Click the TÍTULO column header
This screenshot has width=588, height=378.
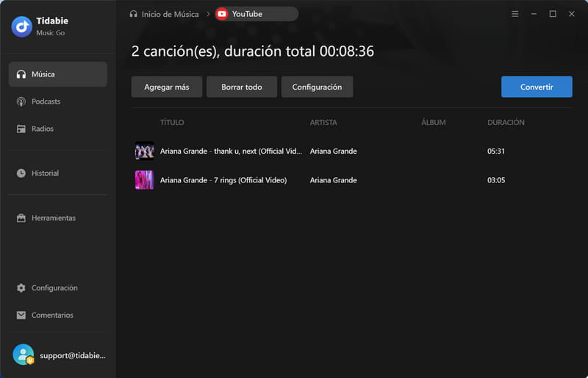click(x=172, y=122)
